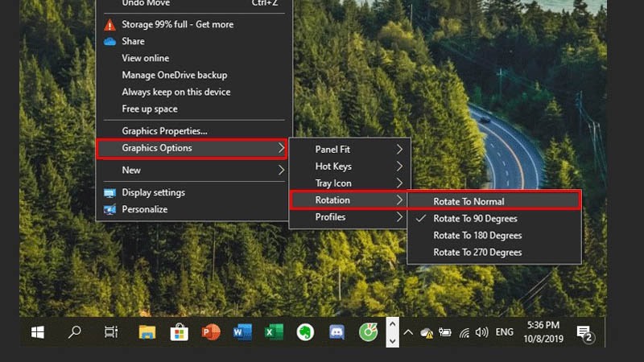Click the taskbar search magnifier icon
The height and width of the screenshot is (362, 644).
point(74,331)
